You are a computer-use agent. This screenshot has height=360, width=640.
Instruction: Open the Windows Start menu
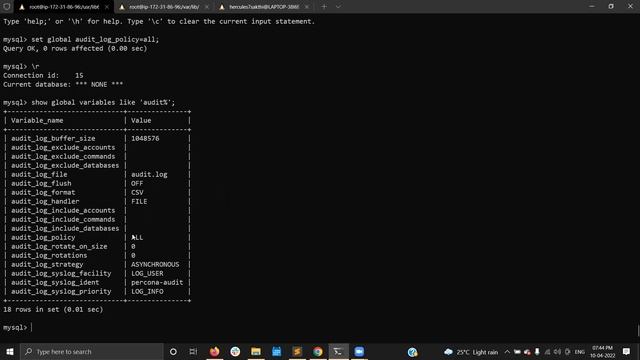10,351
